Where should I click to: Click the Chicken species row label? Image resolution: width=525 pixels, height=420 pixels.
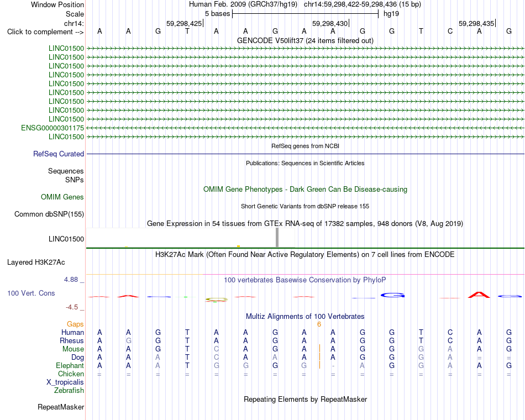point(71,374)
